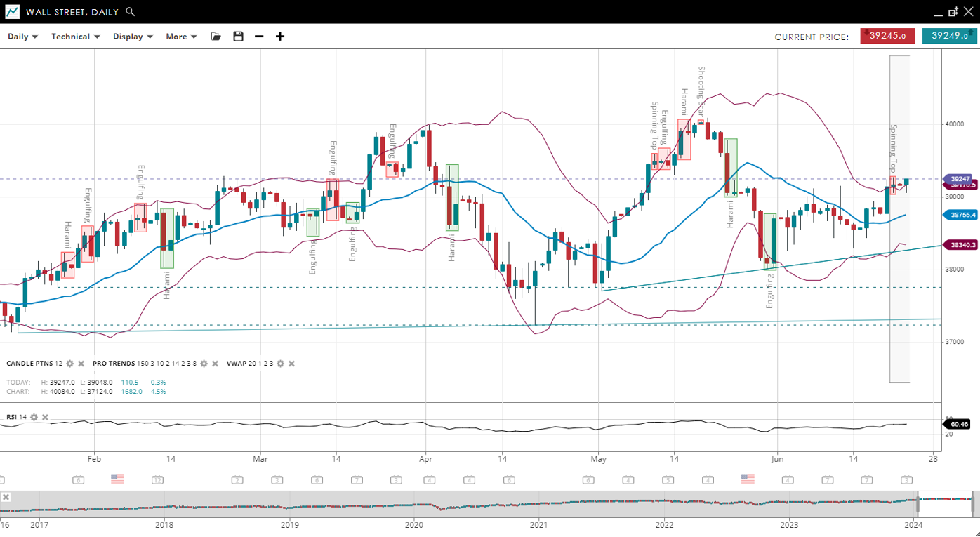The height and width of the screenshot is (537, 980).
Task: Open settings gear for CANDLE PTNS indicator
Action: tap(69, 364)
